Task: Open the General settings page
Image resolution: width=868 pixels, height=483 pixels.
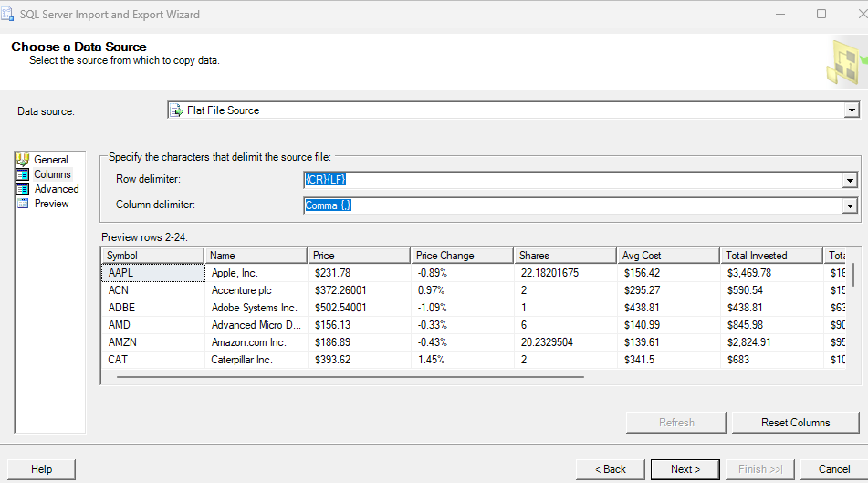Action: pyautogui.click(x=51, y=160)
